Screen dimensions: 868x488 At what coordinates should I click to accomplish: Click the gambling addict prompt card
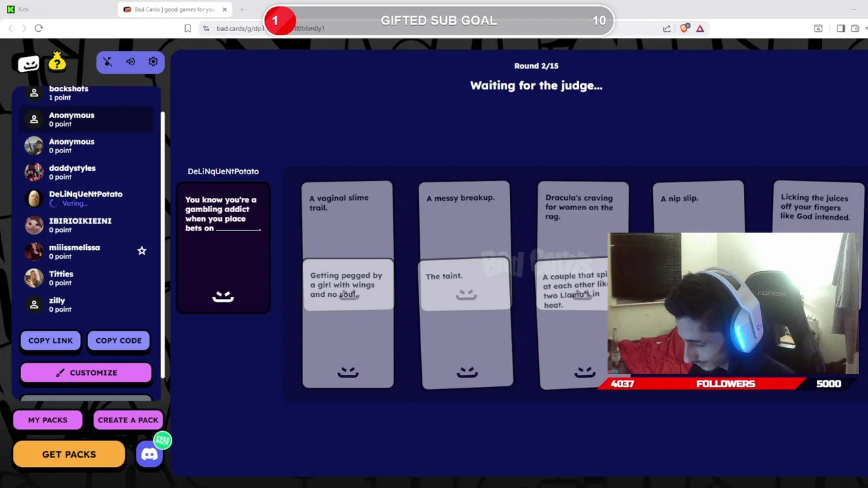(223, 248)
